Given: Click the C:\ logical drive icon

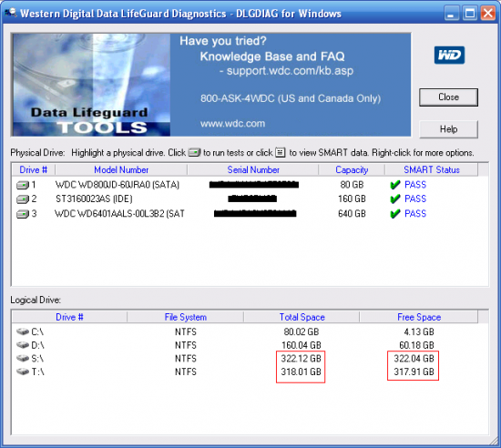Looking at the screenshot, I should (x=23, y=331).
